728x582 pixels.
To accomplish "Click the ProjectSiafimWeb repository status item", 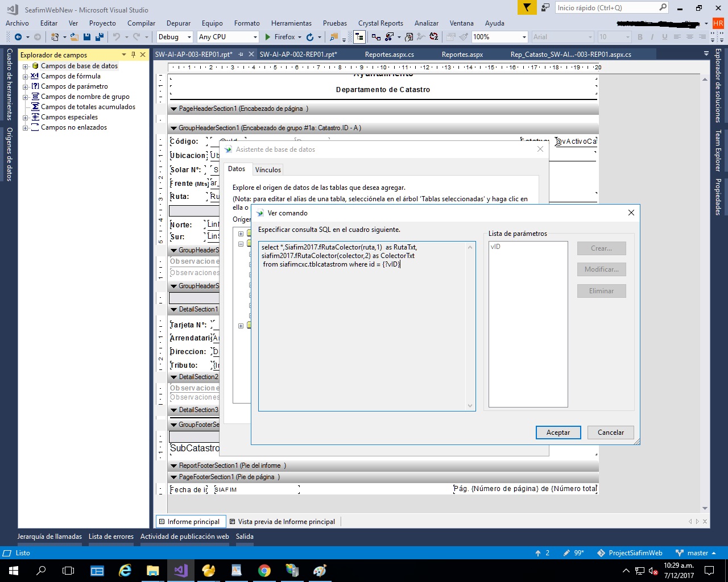I will 630,553.
